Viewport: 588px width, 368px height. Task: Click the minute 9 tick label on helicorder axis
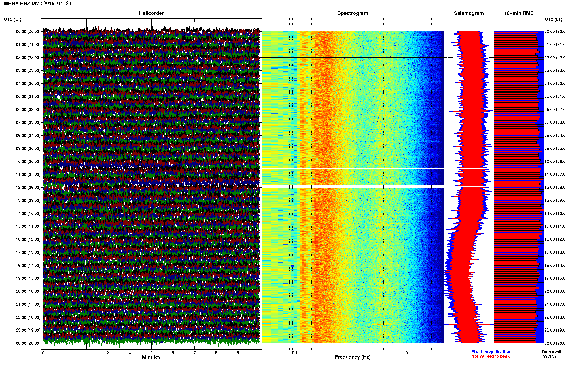pyautogui.click(x=238, y=353)
